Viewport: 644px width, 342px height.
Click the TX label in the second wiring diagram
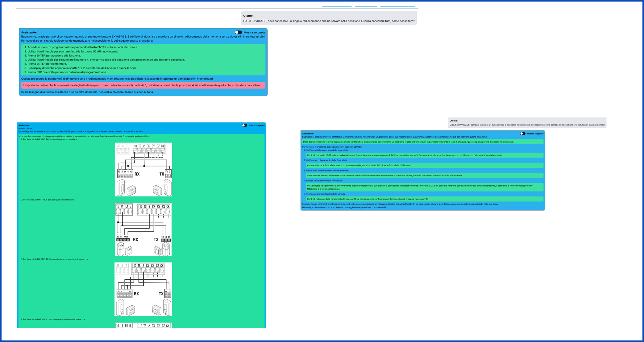(156, 240)
